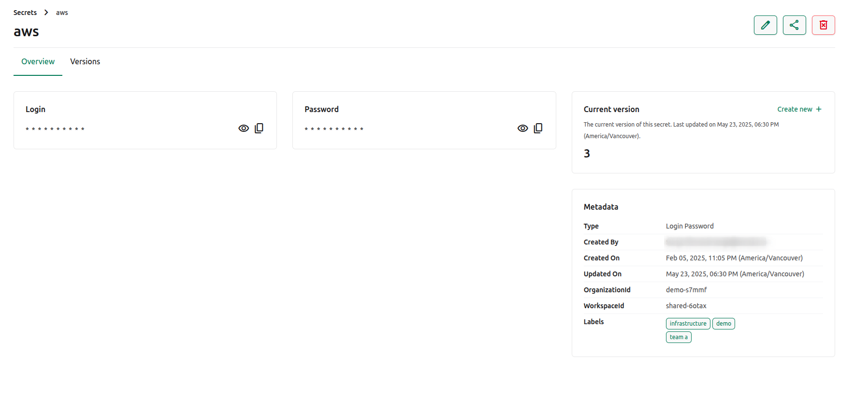Click the Metadata section heading
The width and height of the screenshot is (868, 400).
(601, 207)
